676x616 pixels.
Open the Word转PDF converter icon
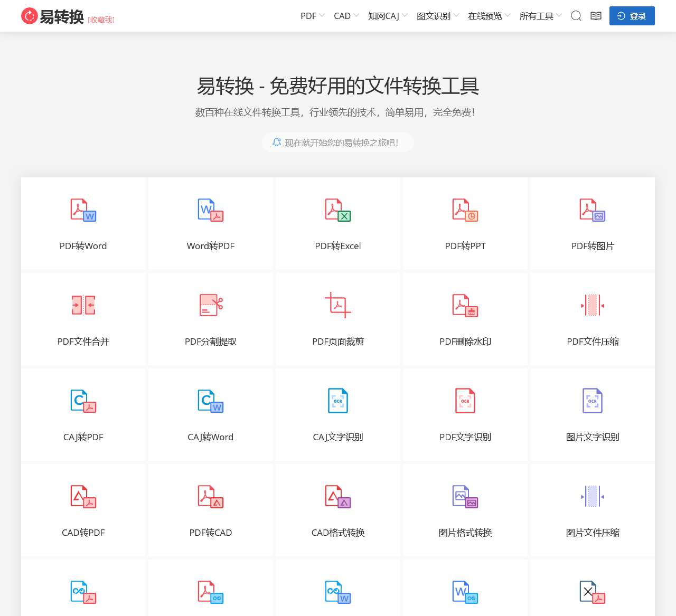tap(211, 210)
